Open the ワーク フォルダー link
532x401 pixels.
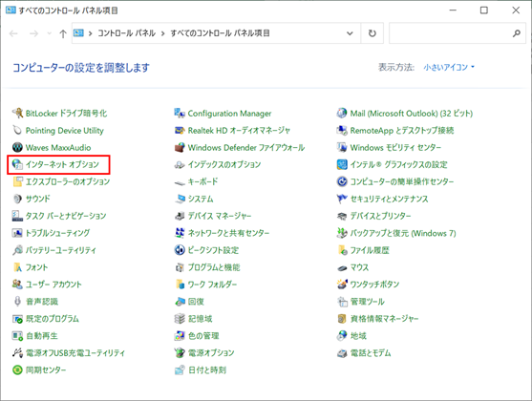pyautogui.click(x=212, y=285)
